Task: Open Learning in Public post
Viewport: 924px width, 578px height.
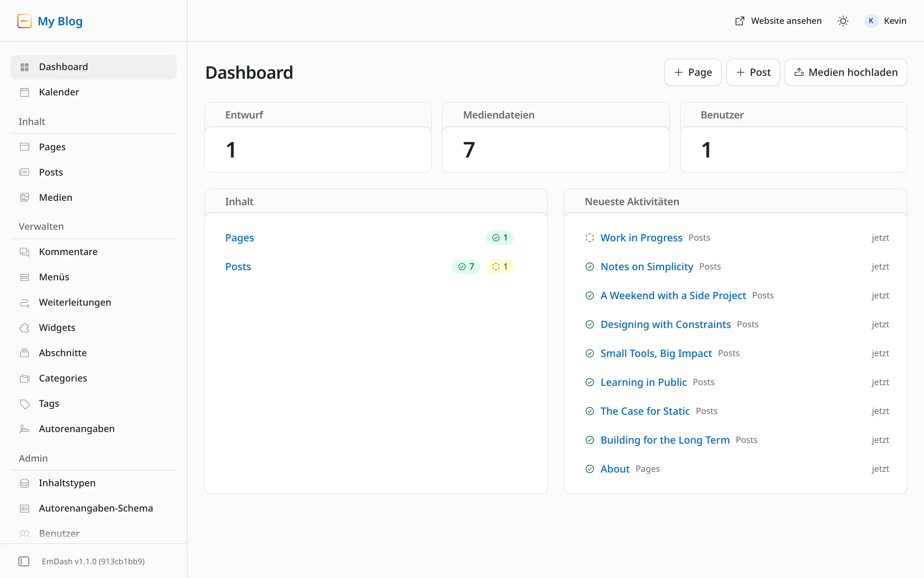Action: click(x=643, y=382)
